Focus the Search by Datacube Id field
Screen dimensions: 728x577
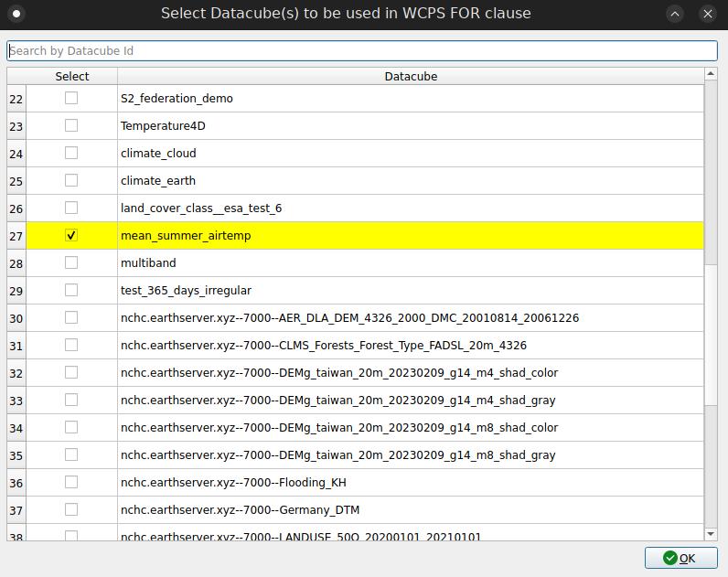362,50
